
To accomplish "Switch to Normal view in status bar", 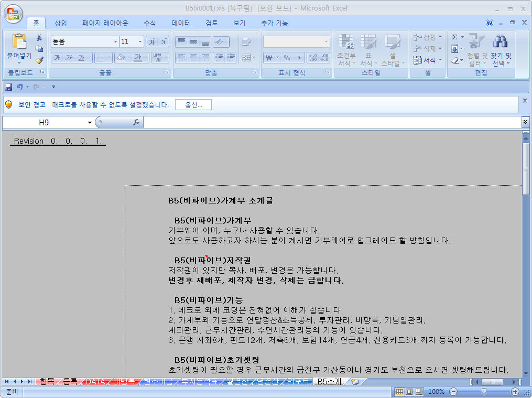I will pos(399,392).
